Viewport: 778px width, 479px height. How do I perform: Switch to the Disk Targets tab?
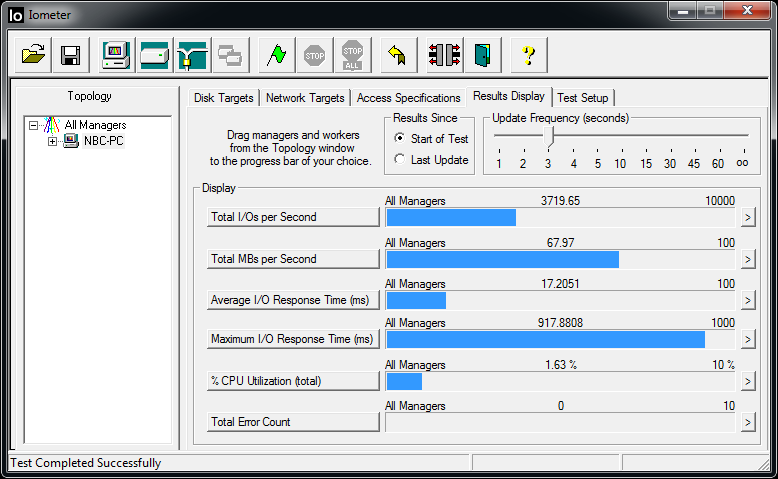pyautogui.click(x=223, y=98)
